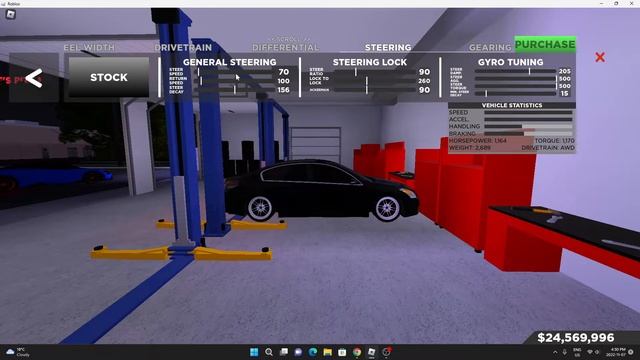Select the Steering tab
Viewport: 640px width, 360px height.
click(388, 47)
